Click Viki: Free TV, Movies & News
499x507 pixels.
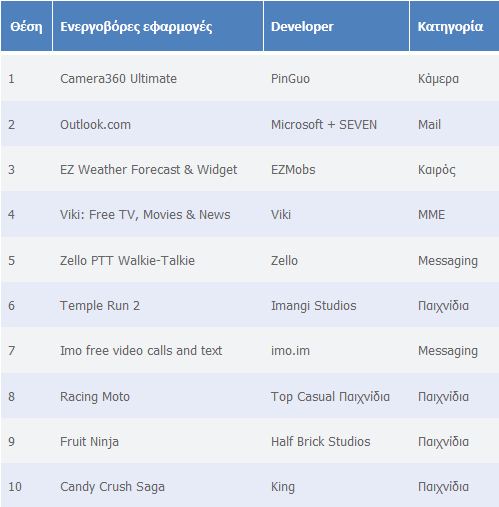[x=145, y=215]
